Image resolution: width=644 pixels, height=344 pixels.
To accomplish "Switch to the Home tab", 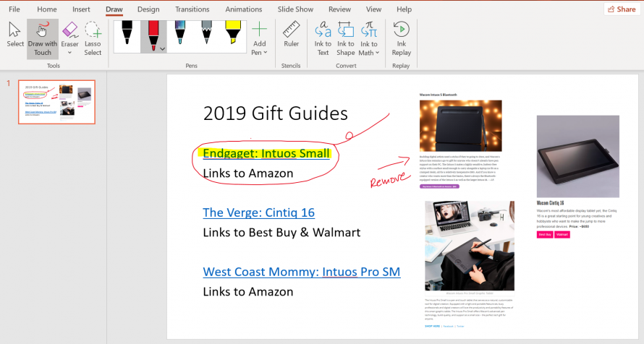I will 47,9.
